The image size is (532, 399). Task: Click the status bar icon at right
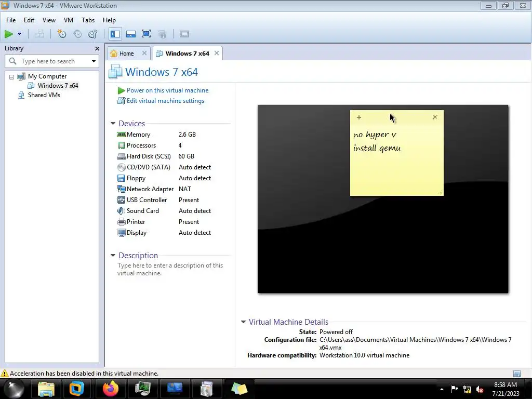tap(517, 374)
